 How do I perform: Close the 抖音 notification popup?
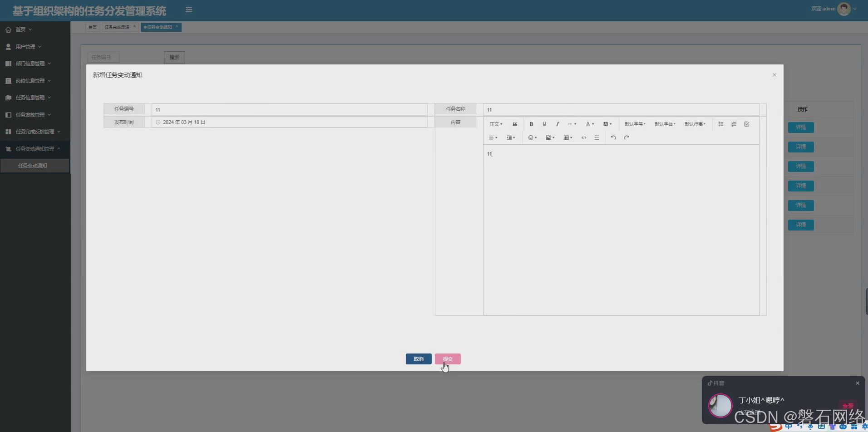pos(858,383)
